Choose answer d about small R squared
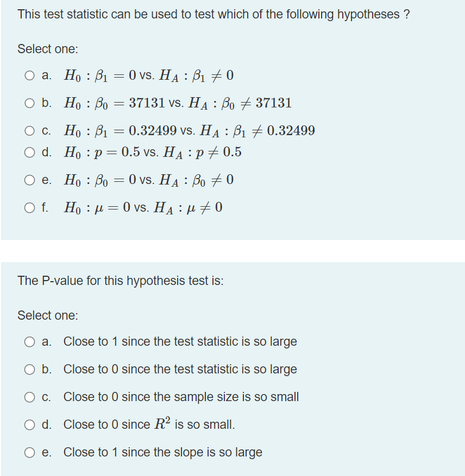 (29, 425)
